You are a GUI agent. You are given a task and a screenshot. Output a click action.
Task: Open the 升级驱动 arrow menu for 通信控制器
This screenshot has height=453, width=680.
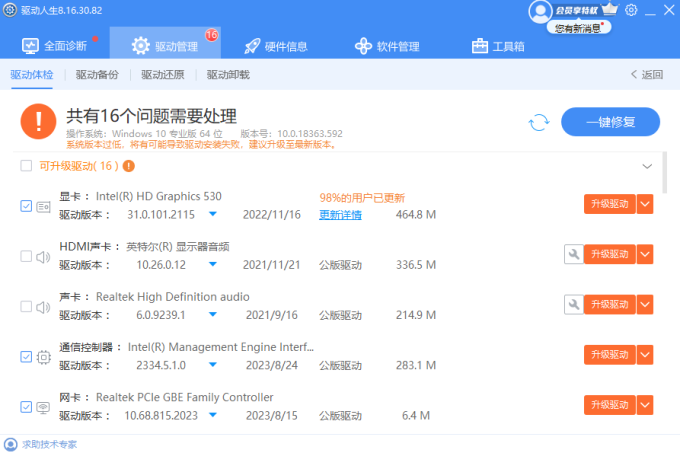point(645,355)
